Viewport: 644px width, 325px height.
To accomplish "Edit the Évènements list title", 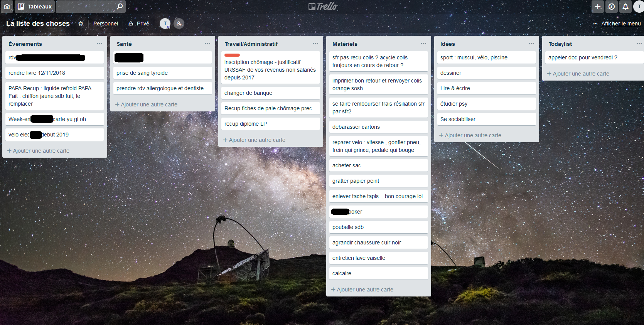I will tap(25, 44).
